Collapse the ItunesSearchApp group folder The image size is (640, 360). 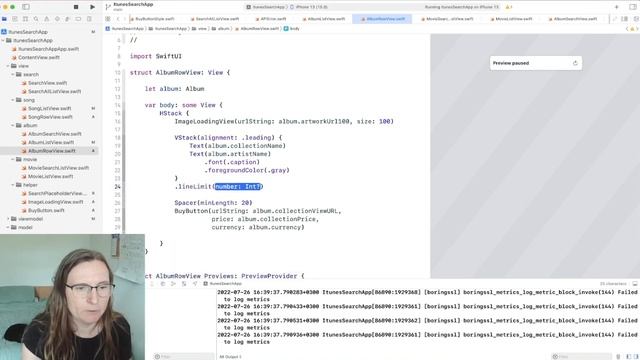click(3, 40)
